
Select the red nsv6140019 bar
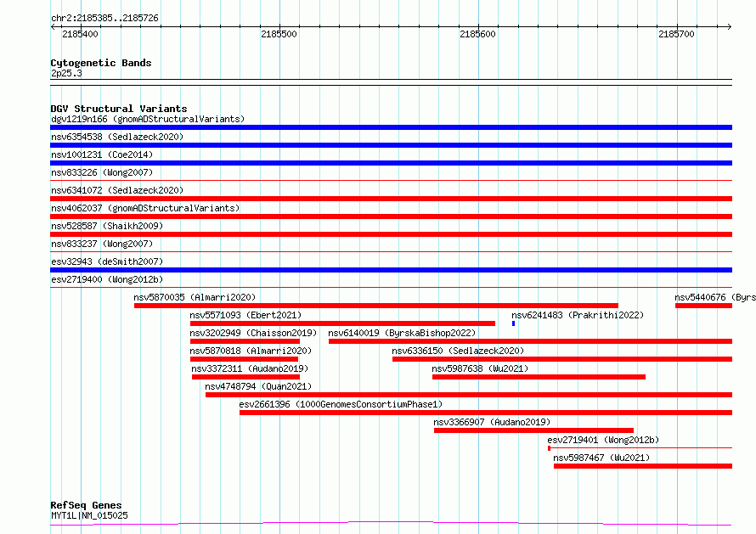pyautogui.click(x=530, y=341)
